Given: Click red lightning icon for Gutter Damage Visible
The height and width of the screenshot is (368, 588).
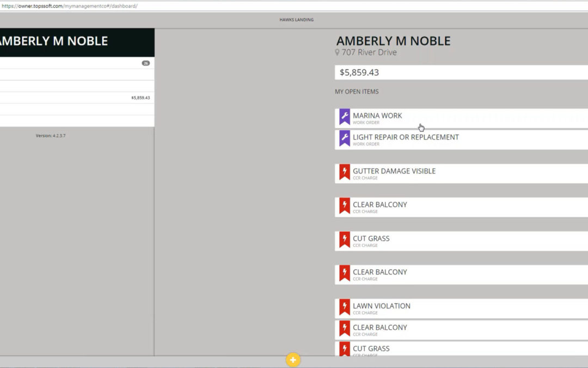Looking at the screenshot, I should coord(344,172).
